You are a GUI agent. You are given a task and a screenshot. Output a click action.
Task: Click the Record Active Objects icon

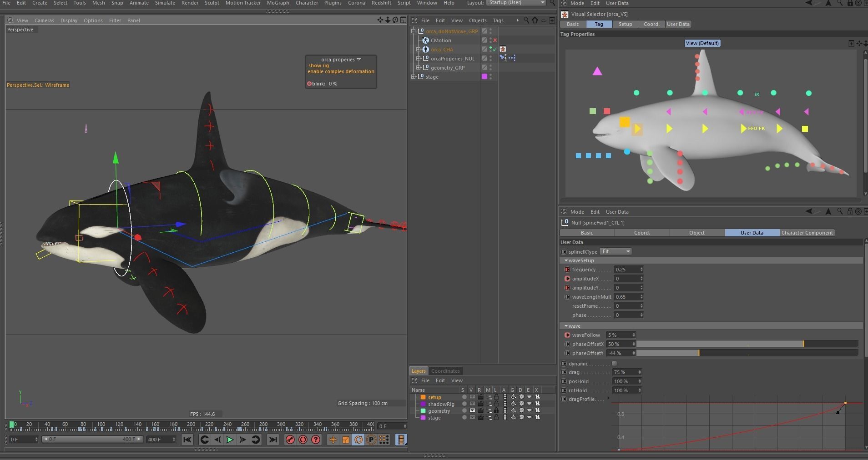290,440
